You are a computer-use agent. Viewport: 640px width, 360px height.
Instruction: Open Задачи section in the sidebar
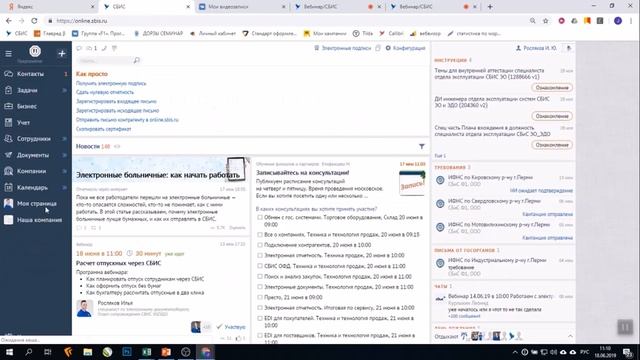click(x=27, y=90)
